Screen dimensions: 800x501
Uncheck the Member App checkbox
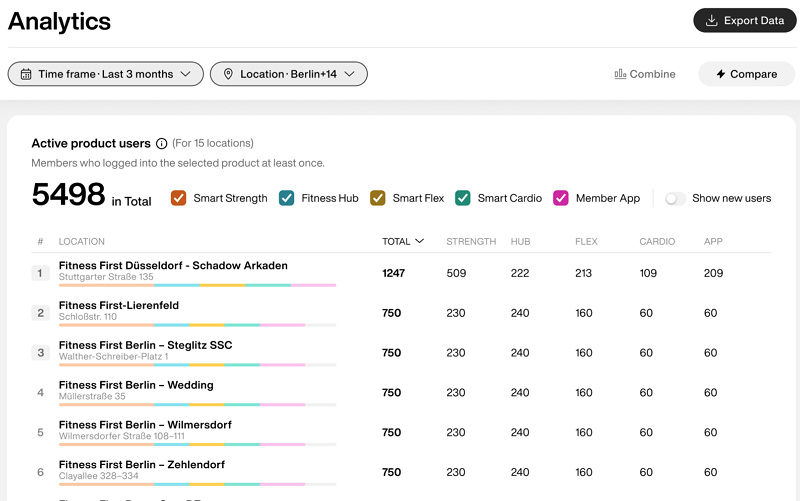561,198
